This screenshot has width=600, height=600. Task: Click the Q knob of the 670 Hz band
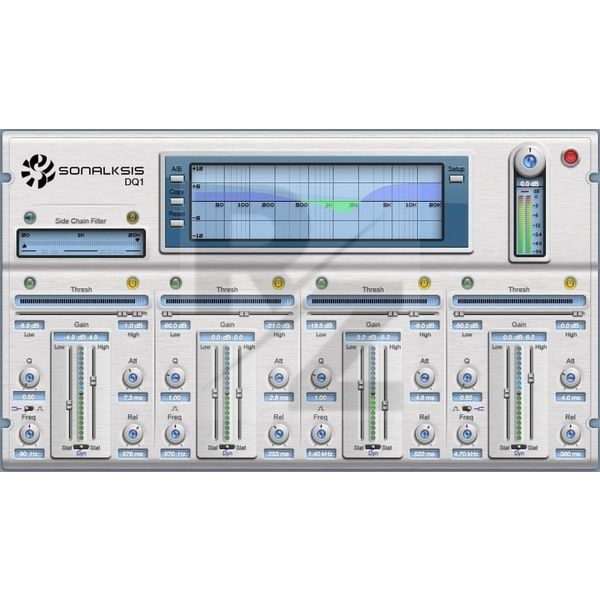(175, 378)
